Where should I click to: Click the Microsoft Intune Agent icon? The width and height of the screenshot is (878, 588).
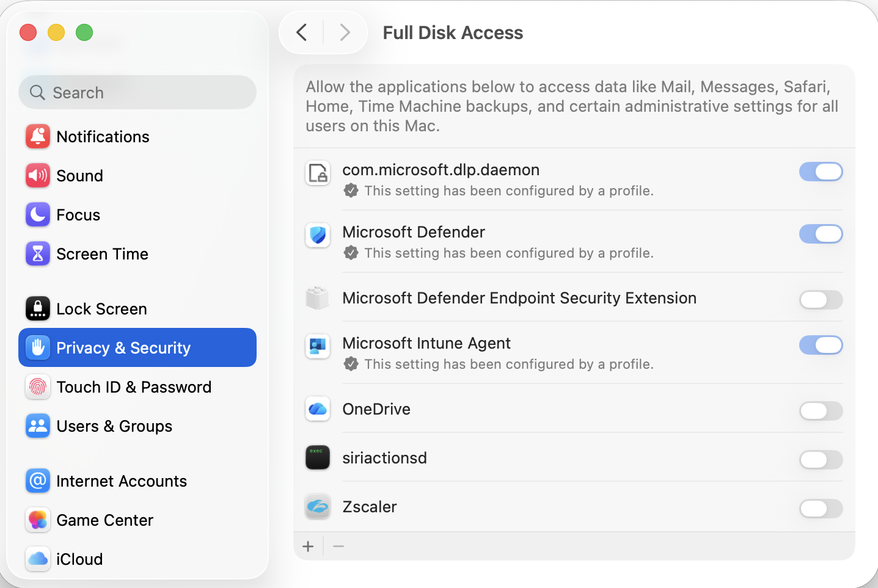(318, 346)
